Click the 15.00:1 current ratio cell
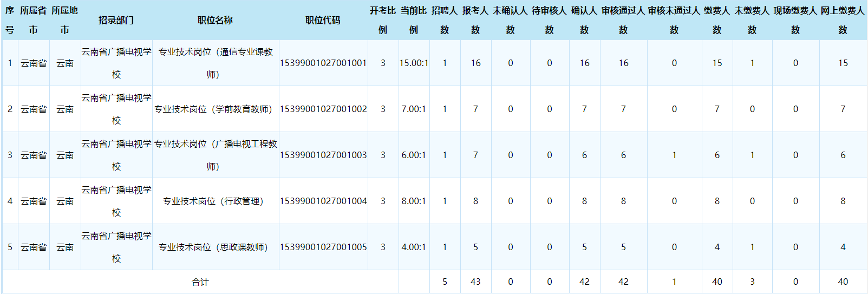The image size is (868, 294). tap(414, 63)
